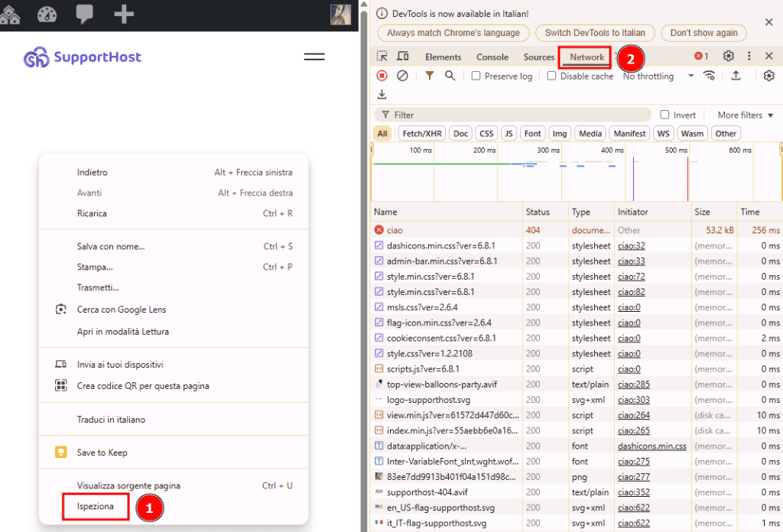The height and width of the screenshot is (532, 783).
Task: Clear the network log
Action: [x=402, y=76]
